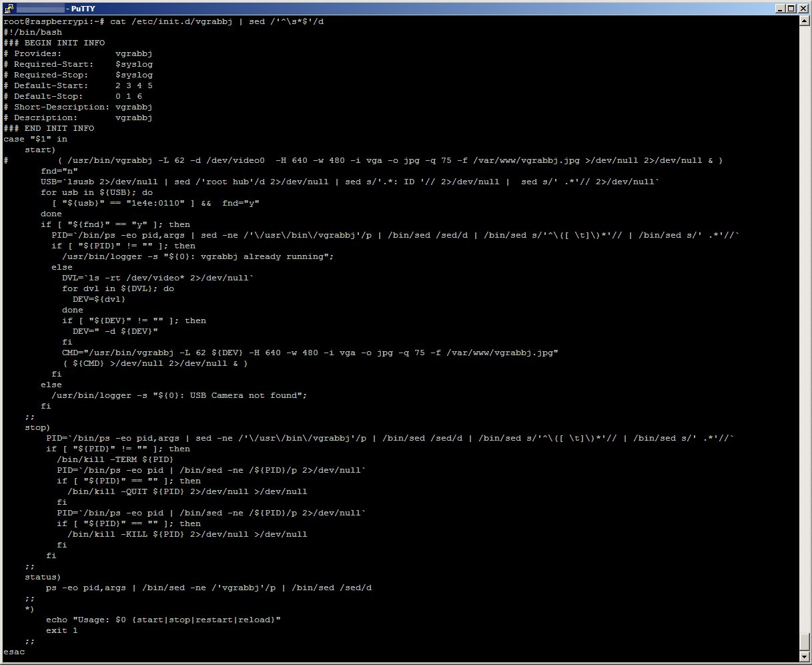
Task: Click the scrollbar up arrow
Action: point(804,21)
